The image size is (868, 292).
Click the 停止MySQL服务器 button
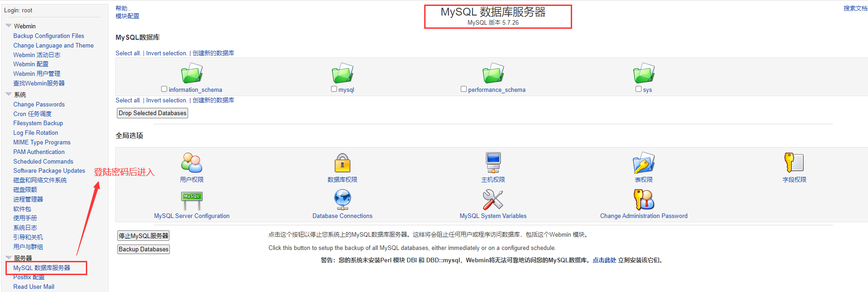pyautogui.click(x=143, y=236)
